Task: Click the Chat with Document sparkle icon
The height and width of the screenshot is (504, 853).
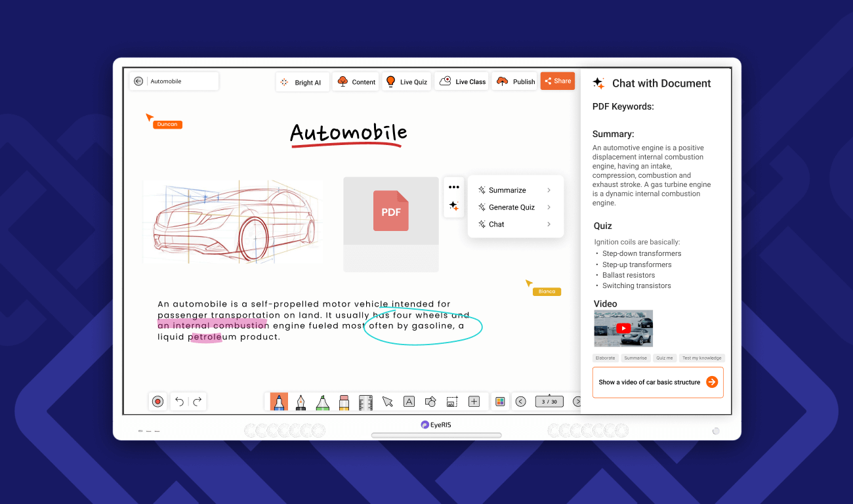Action: click(x=598, y=83)
